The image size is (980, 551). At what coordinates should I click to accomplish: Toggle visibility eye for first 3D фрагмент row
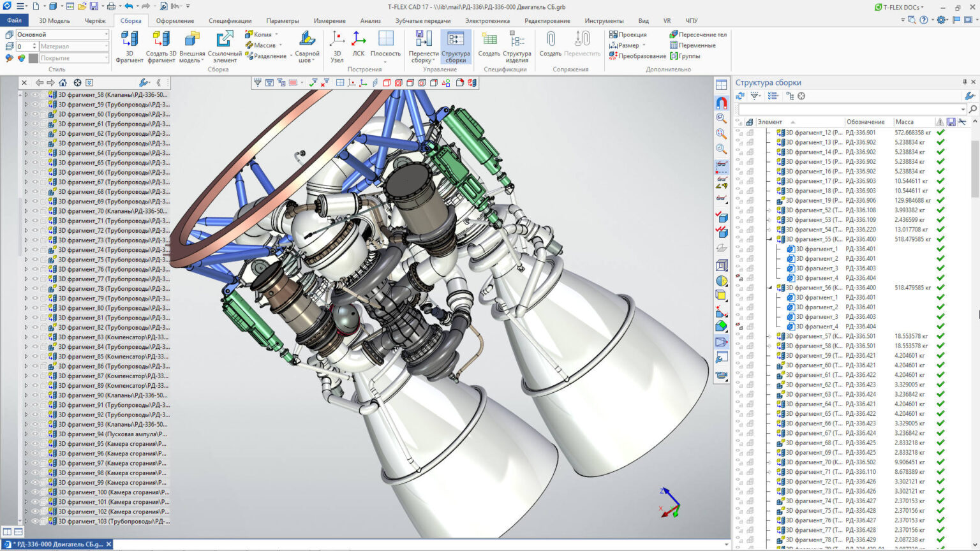[737, 132]
